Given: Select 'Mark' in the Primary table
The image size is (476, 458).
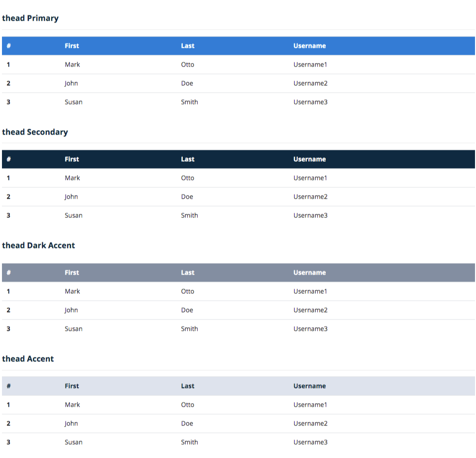Looking at the screenshot, I should [72, 65].
